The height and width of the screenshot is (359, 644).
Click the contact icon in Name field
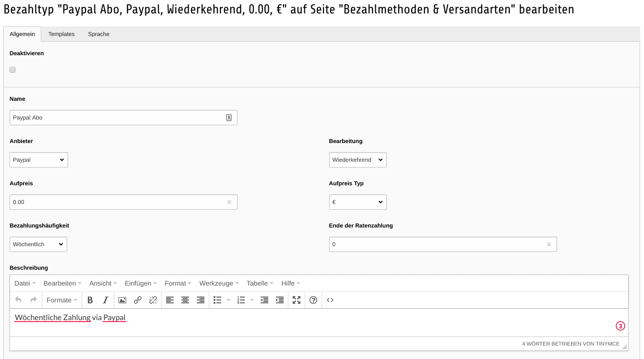(229, 118)
